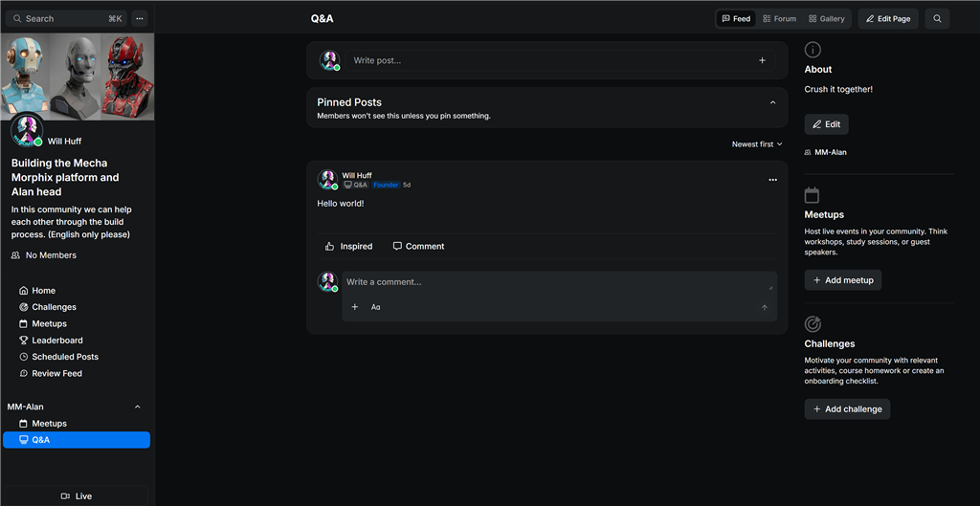The height and width of the screenshot is (506, 980).
Task: Click the robot heads banner image
Action: [x=77, y=77]
